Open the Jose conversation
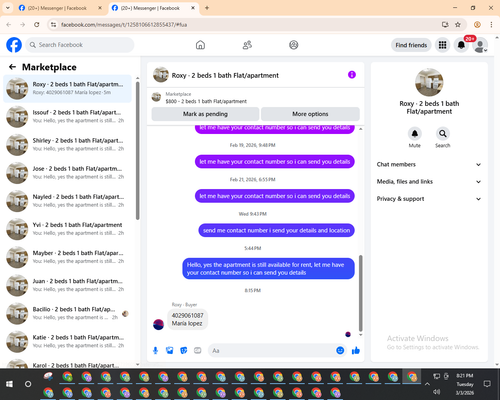Image resolution: width=500 pixels, height=400 pixels. pyautogui.click(x=67, y=173)
